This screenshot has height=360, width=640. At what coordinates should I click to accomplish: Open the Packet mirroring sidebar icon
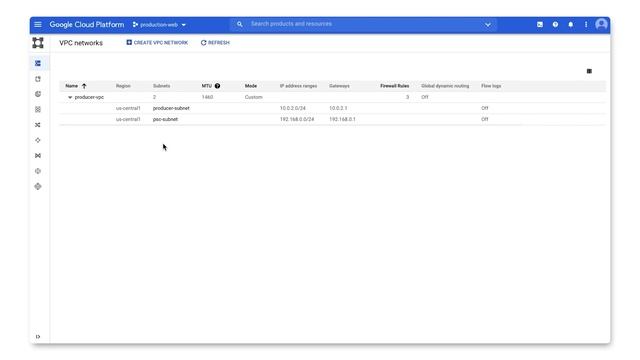[x=38, y=187]
